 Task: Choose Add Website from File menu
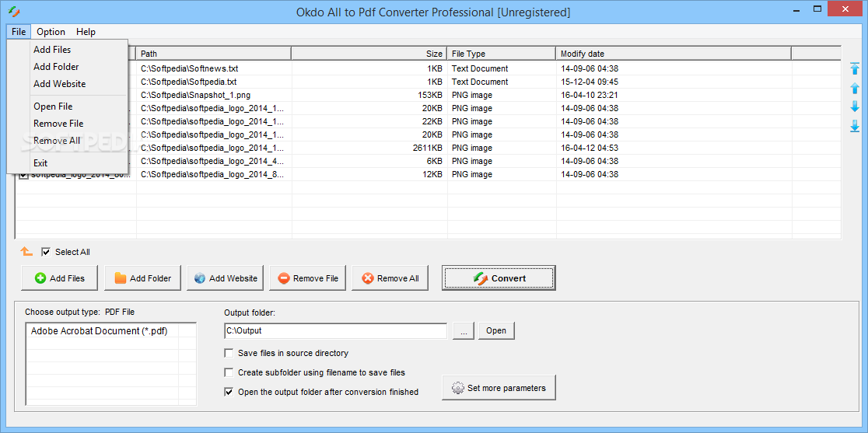click(x=68, y=83)
